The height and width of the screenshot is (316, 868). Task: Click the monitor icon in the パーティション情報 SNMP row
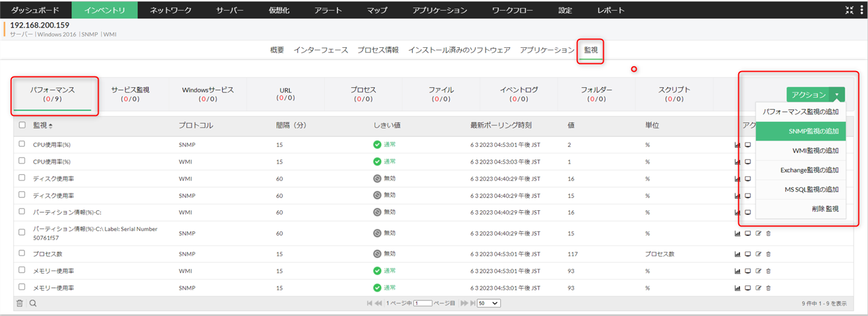pyautogui.click(x=747, y=233)
